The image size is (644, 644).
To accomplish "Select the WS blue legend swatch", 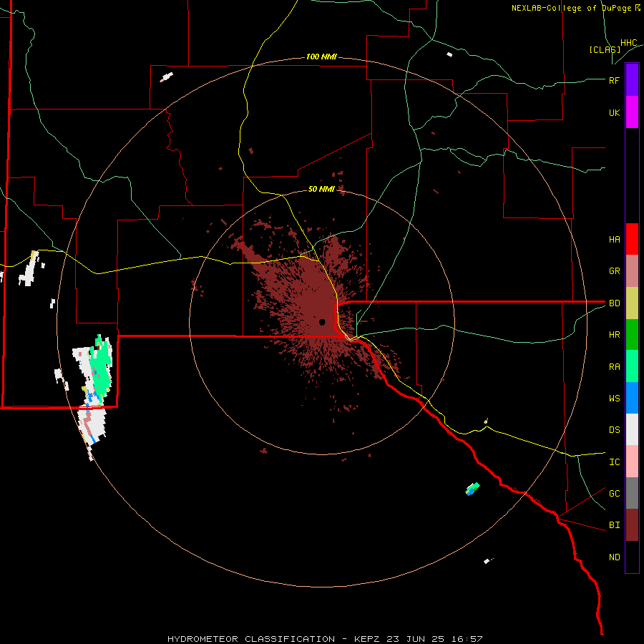I will click(x=632, y=398).
